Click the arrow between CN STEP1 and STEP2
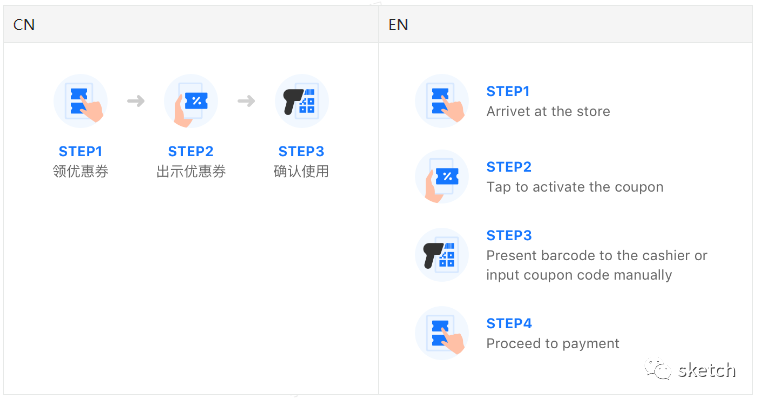This screenshot has height=401, width=761. 136,101
